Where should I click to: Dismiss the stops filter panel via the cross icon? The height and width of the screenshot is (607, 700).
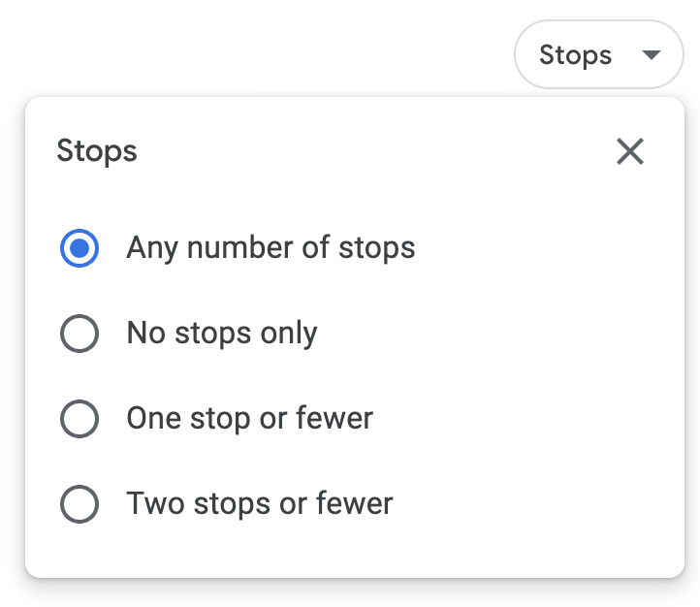click(x=630, y=151)
